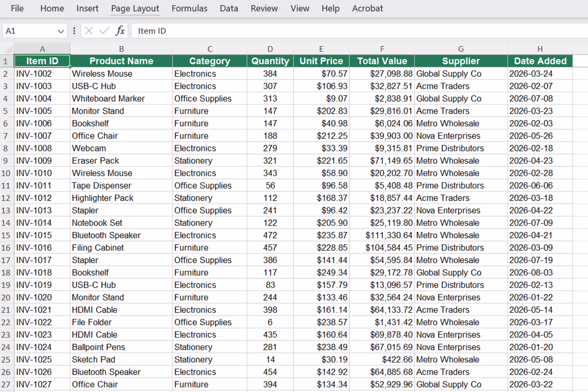Open the Acrobat tab

[x=367, y=8]
